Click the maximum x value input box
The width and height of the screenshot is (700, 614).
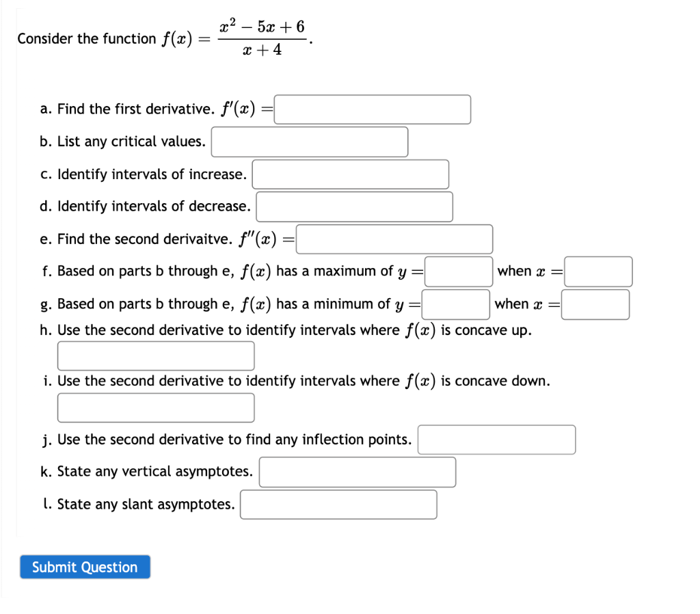[598, 271]
